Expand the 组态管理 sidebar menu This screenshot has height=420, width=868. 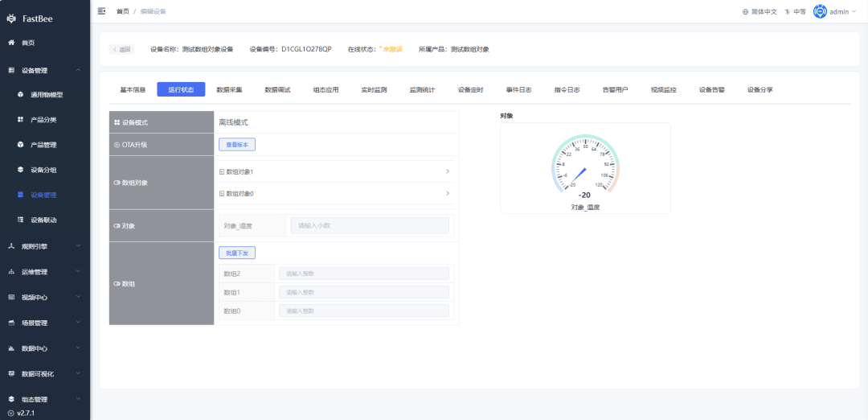pyautogui.click(x=78, y=400)
